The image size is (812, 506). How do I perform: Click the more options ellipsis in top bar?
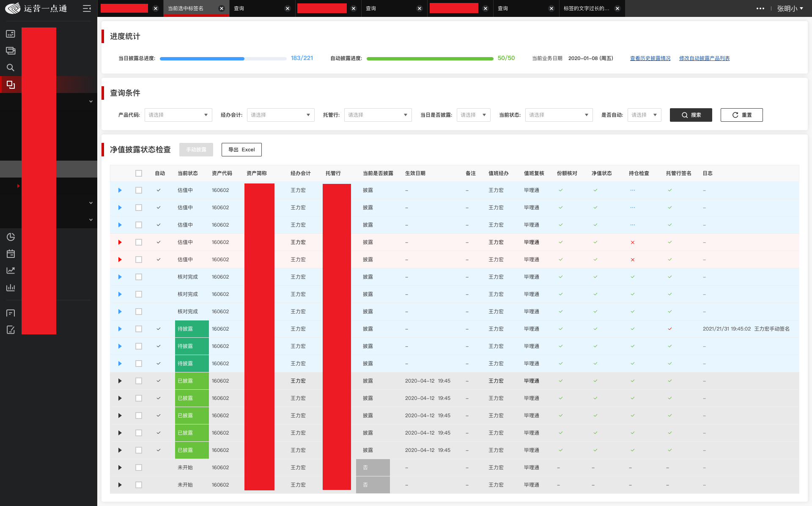coord(760,8)
